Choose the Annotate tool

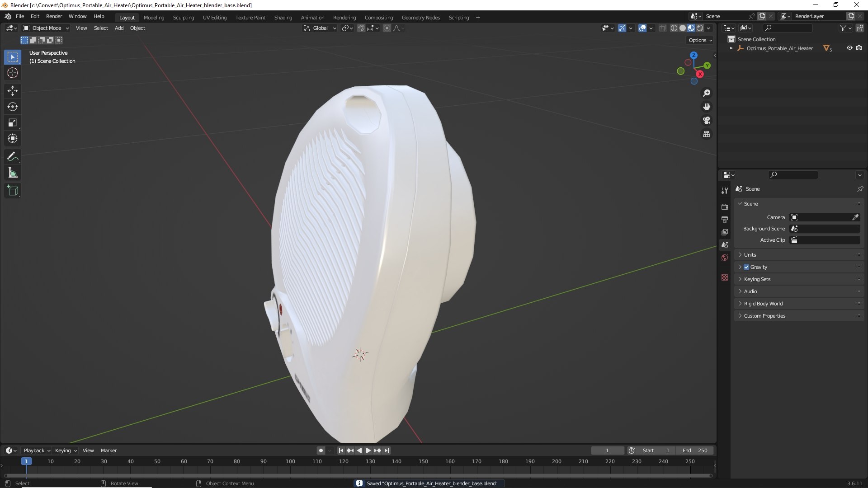(13, 157)
